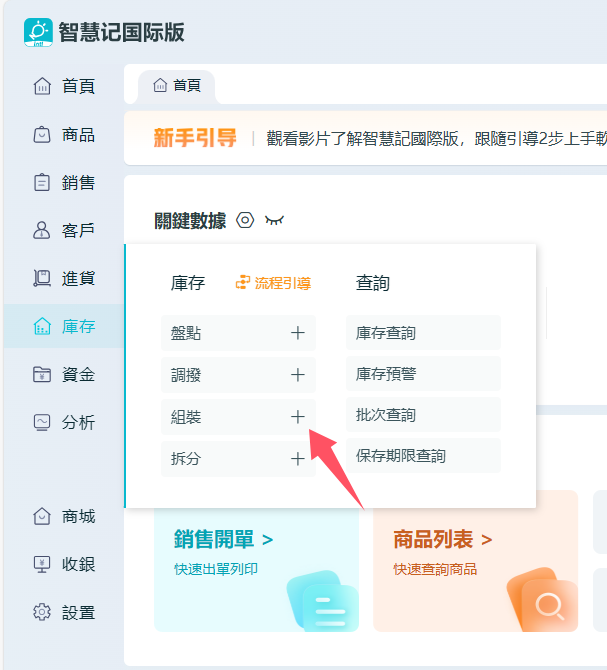607x670 pixels.
Task: Click the 進貨 sidebar icon
Action: [x=42, y=278]
